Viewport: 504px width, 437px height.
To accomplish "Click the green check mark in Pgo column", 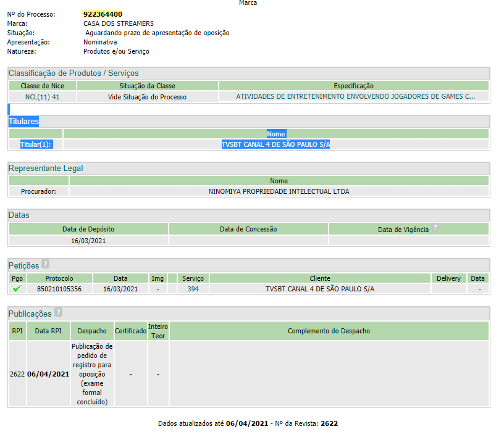I will pos(17,289).
